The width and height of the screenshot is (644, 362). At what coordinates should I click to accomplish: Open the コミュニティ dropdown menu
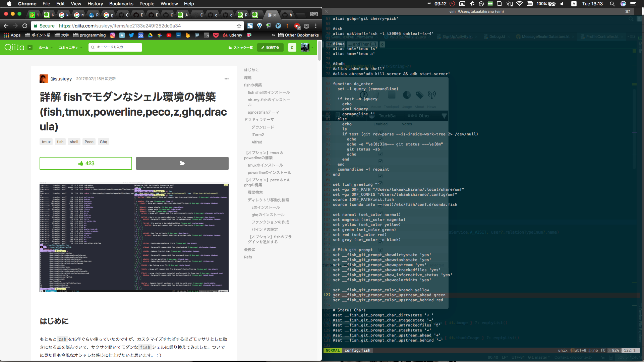[x=70, y=48]
